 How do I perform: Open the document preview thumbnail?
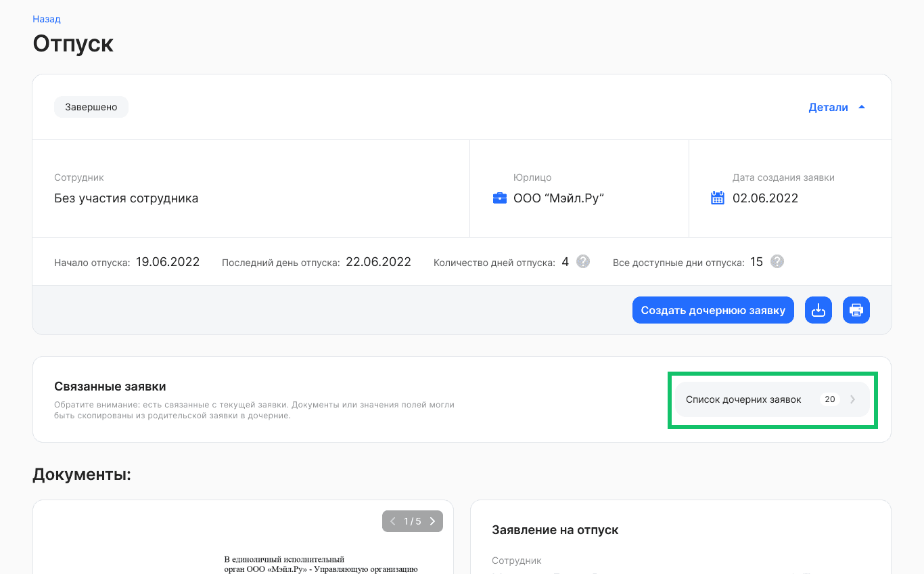pos(243,537)
